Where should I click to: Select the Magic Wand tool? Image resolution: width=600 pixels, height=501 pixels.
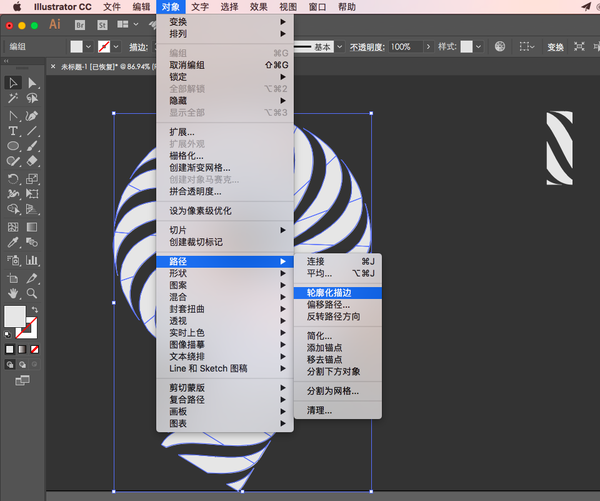[13, 98]
